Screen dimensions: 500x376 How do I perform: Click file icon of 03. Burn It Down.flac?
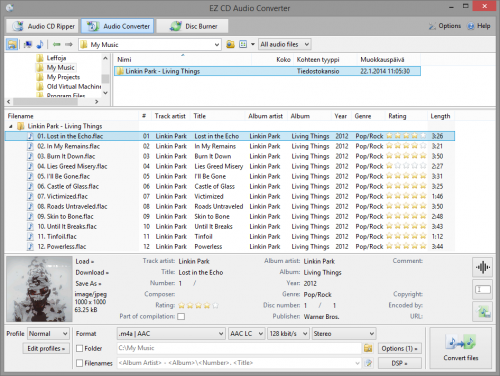pos(30,156)
